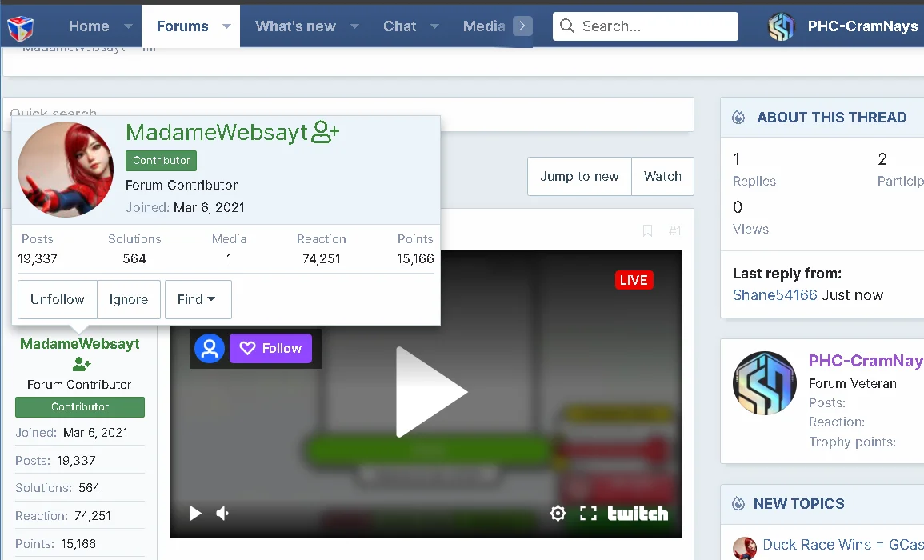Image resolution: width=924 pixels, height=560 pixels.
Task: Open MadameWebsayt name in popup card
Action: tap(217, 133)
